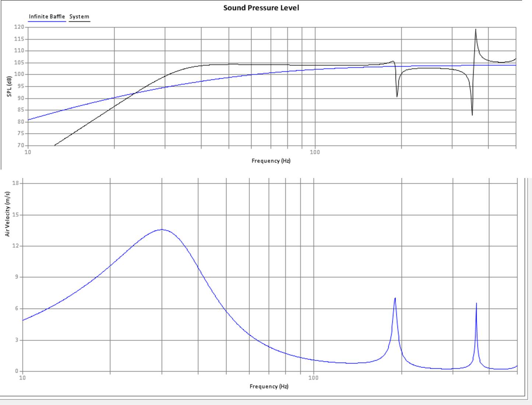
Task: Click the Infinite Baffle legend entry
Action: tap(47, 16)
